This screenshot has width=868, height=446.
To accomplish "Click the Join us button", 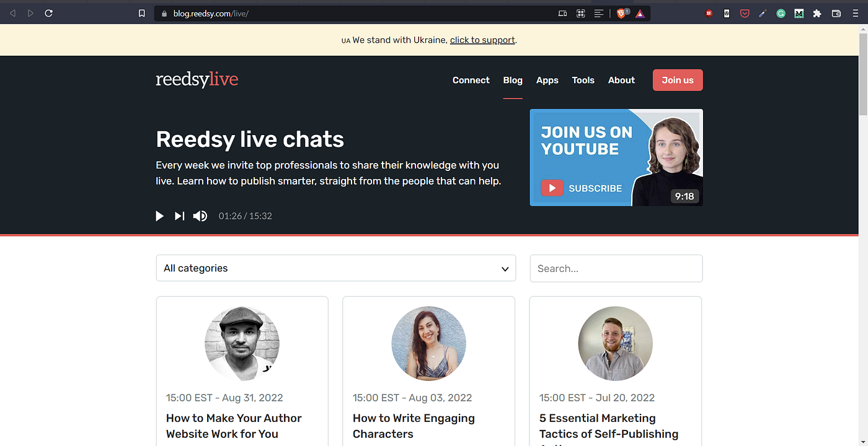I will pyautogui.click(x=677, y=80).
